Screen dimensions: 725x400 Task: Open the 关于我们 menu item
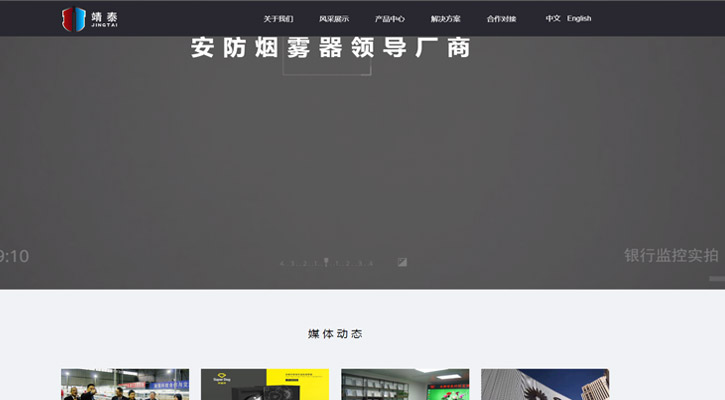click(x=278, y=19)
